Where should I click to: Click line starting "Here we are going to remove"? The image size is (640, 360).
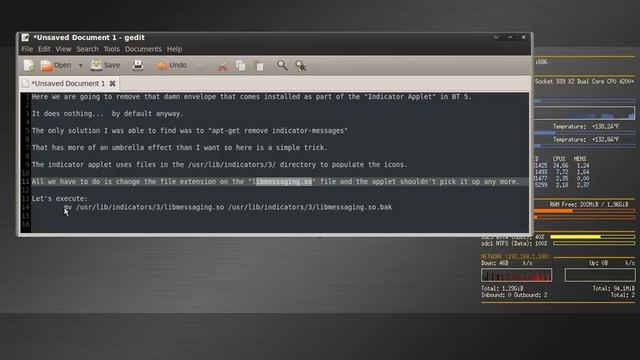point(251,97)
